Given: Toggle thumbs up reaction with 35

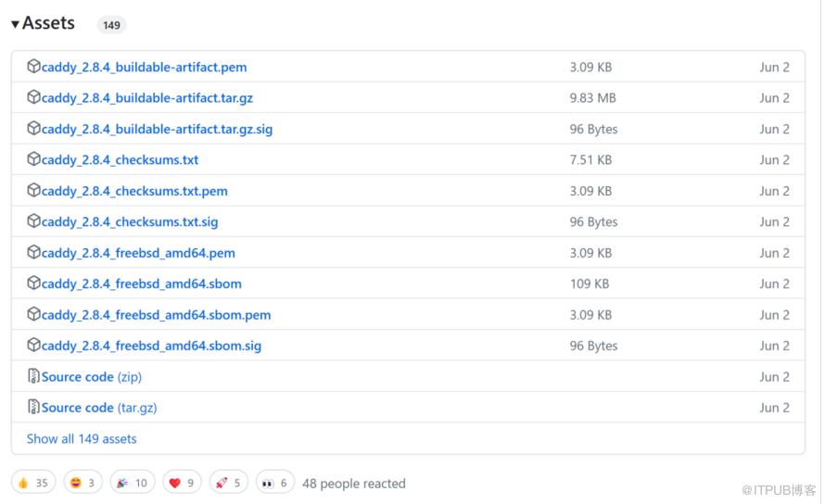Looking at the screenshot, I should 33,483.
